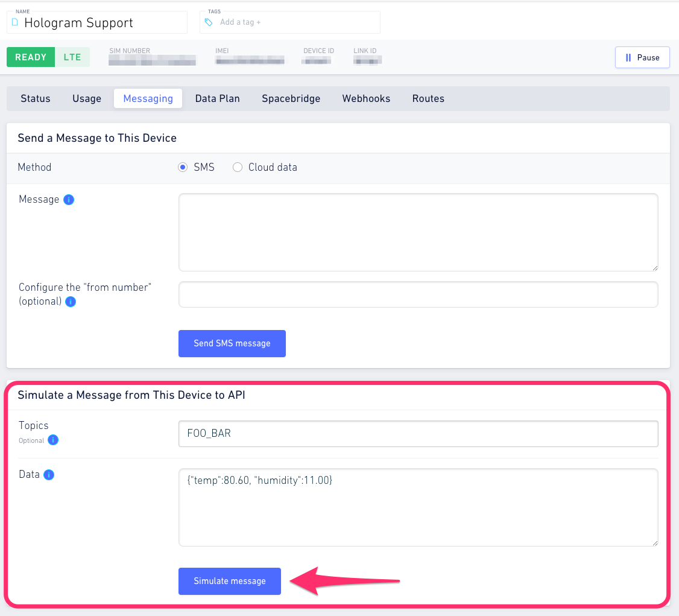Click the tag icon in Tags field

pos(209,22)
